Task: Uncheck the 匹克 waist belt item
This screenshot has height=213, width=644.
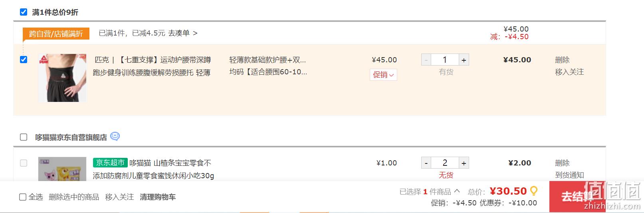Action: [x=24, y=60]
